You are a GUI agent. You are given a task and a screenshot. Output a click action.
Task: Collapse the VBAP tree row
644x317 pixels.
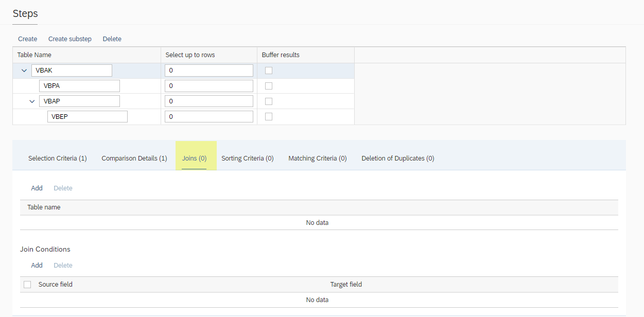coord(32,101)
